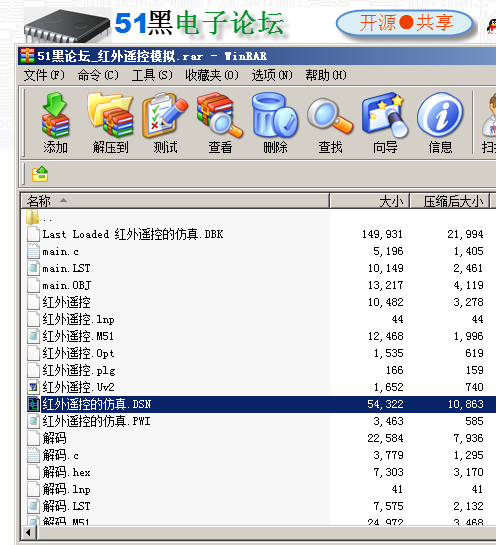Viewport: 496px width, 545px height.
Task: Select the 红外遥控.lnp file
Action: pos(78,319)
